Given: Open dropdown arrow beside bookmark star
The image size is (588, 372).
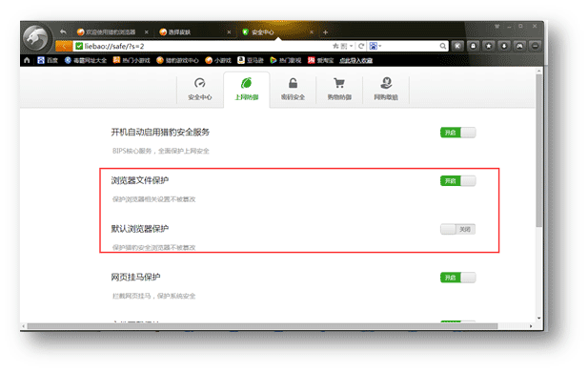Looking at the screenshot, I should [x=351, y=46].
